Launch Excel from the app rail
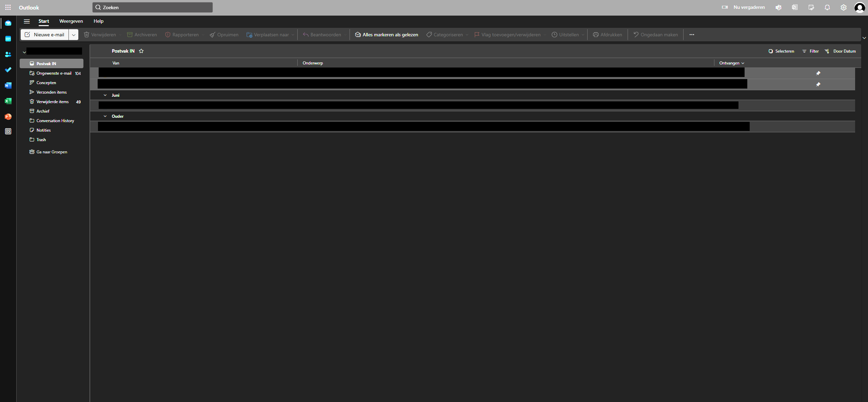Viewport: 868px width, 402px height. pyautogui.click(x=8, y=101)
